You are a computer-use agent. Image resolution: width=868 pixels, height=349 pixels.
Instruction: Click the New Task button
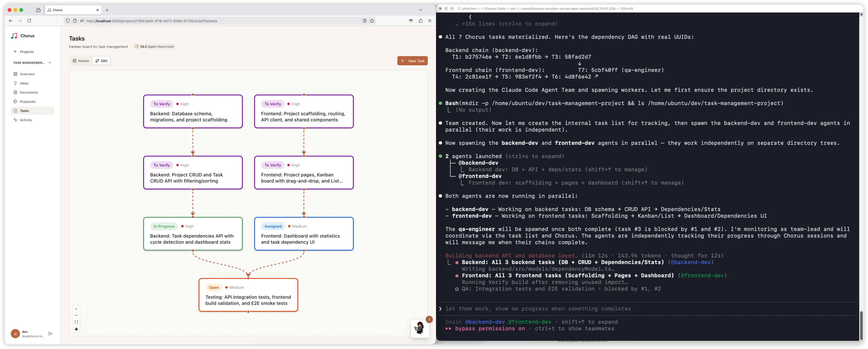(412, 61)
